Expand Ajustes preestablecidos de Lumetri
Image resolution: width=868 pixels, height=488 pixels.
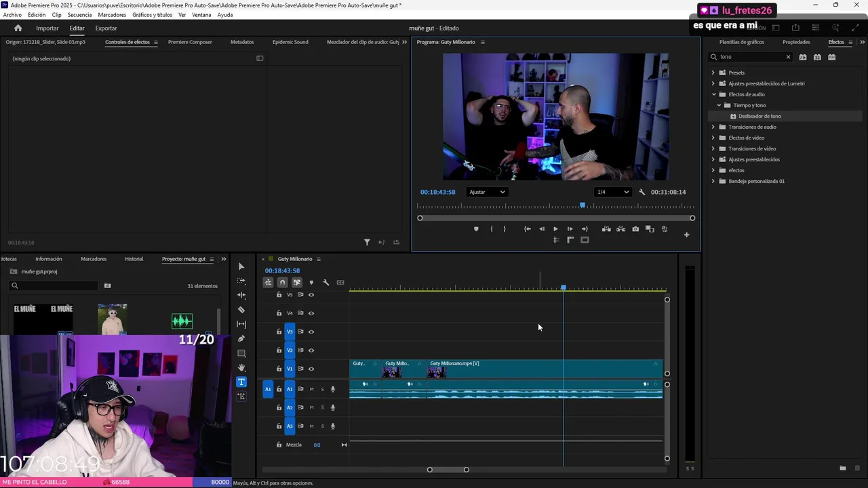[x=713, y=83]
